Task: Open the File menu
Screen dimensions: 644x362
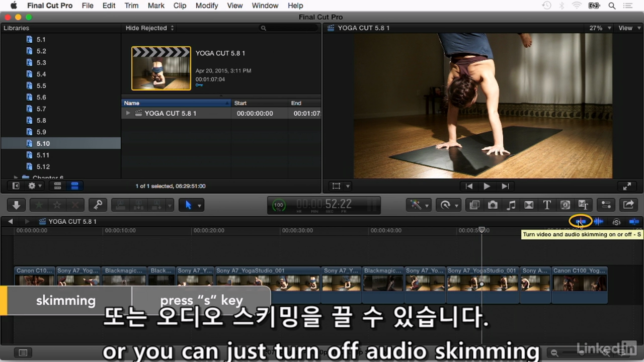Action: [x=88, y=6]
